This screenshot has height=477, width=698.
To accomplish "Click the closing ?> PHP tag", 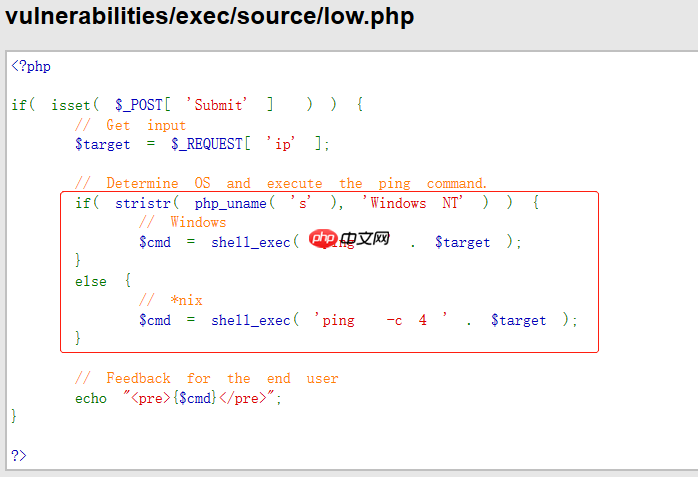I will click(x=19, y=456).
